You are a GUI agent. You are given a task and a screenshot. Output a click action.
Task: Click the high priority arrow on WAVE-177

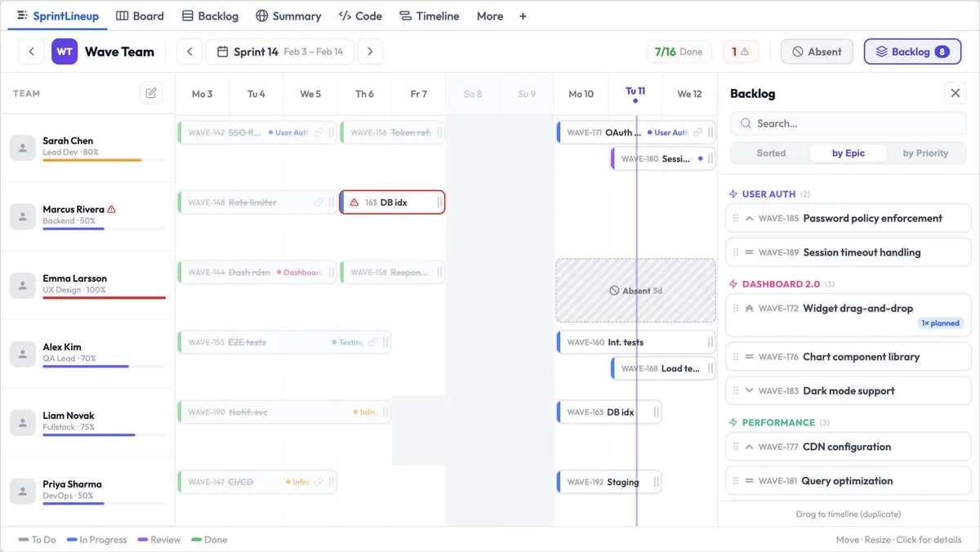click(749, 447)
